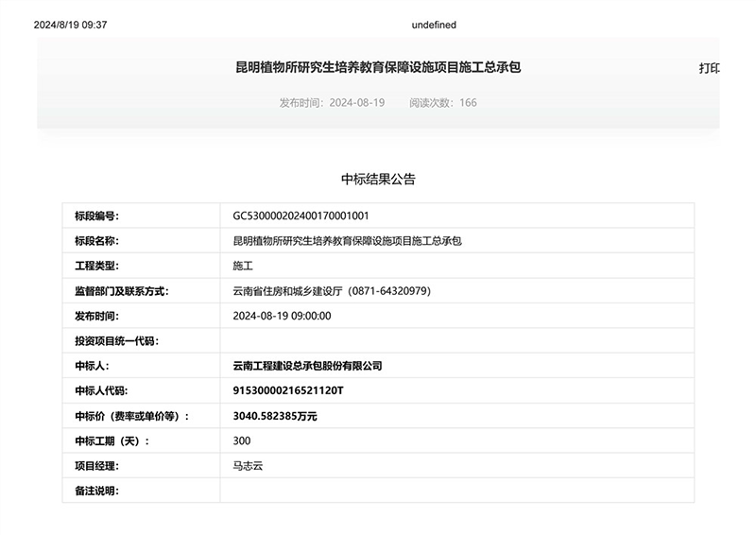Click the 工程类型 value 施工
The image size is (756, 535).
pyautogui.click(x=243, y=267)
